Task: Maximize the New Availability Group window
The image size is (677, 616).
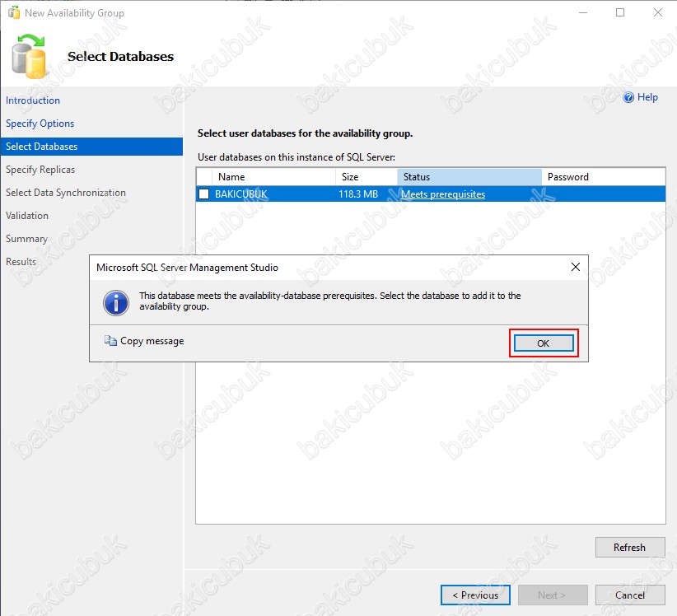Action: coord(620,12)
